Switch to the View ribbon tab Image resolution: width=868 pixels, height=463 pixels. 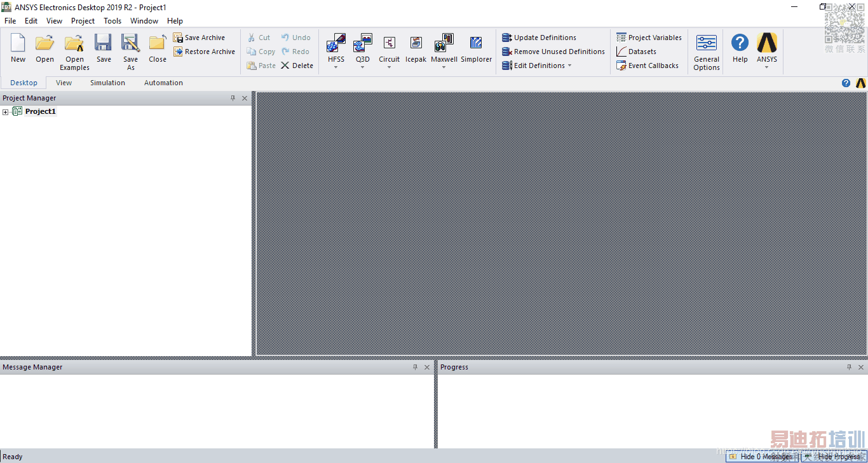click(64, 83)
